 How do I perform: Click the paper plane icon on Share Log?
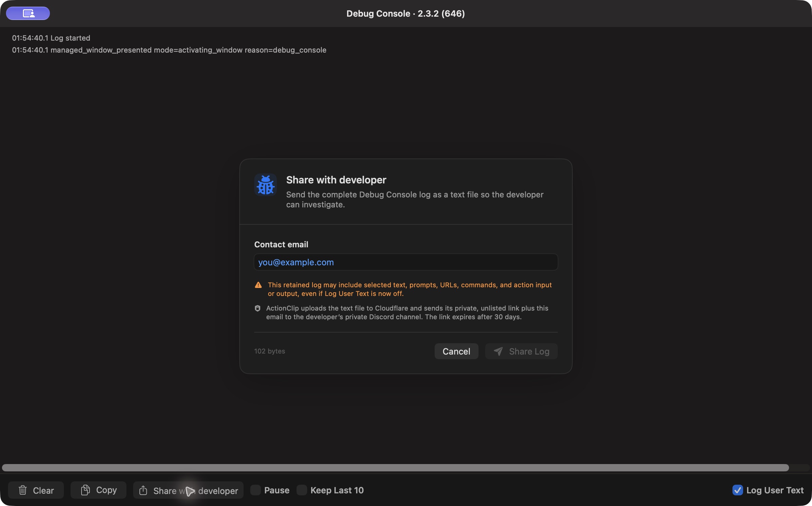[x=498, y=352]
